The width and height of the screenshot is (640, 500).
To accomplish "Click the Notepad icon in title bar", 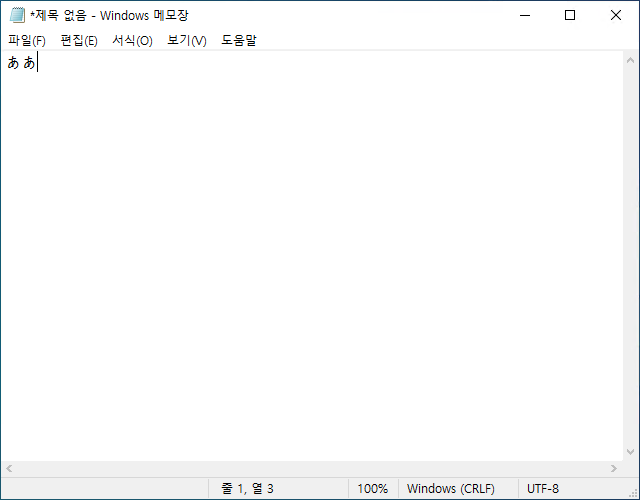I will pos(17,16).
